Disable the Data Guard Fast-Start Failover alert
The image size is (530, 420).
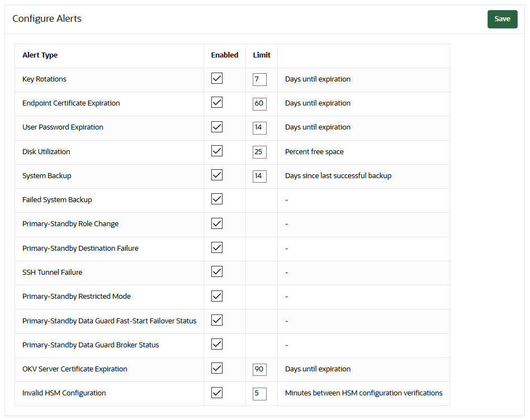(216, 320)
